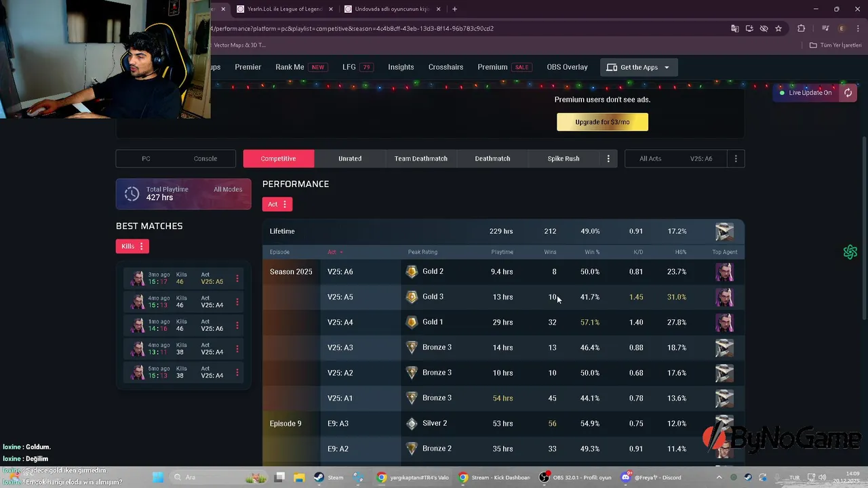Open three-dot menu for first best match V25: A5
Image resolution: width=868 pixels, height=488 pixels.
click(237, 279)
